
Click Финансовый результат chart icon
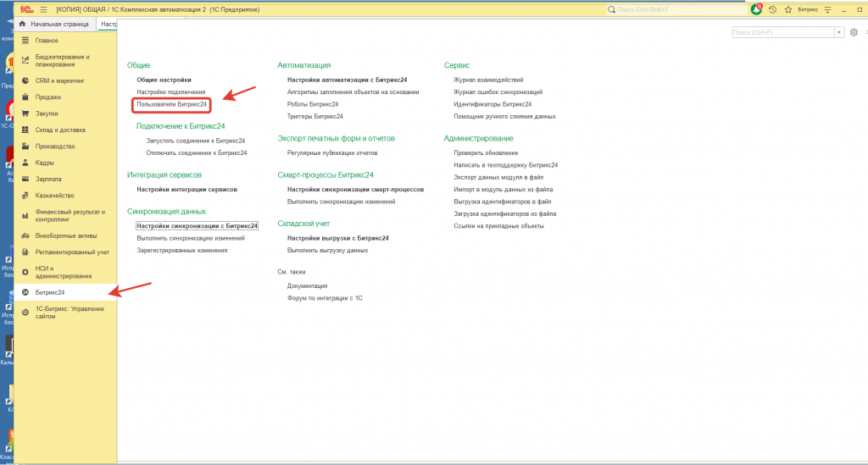point(25,216)
